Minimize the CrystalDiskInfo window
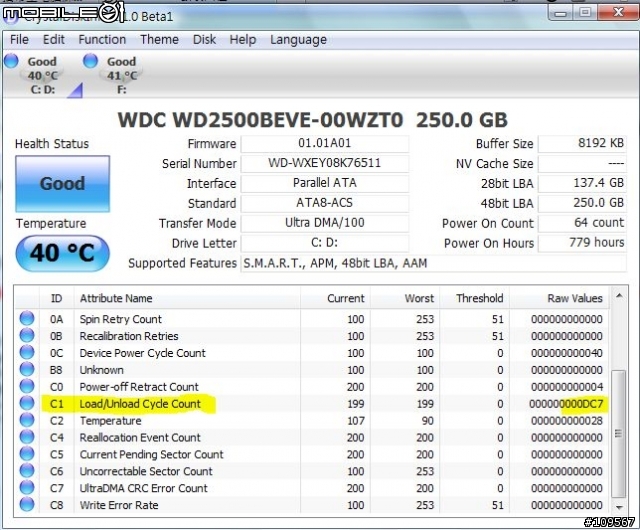640x530 pixels. 561,12
